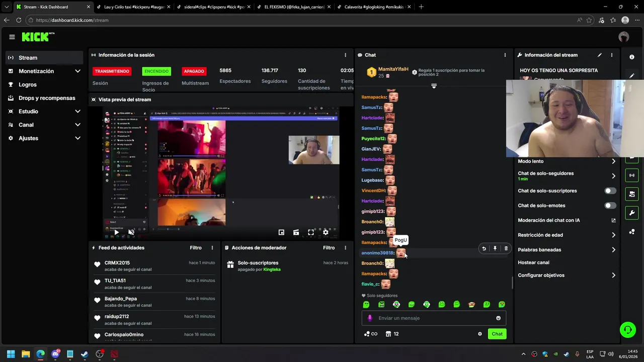The height and width of the screenshot is (362, 644).
Task: Open Chat de solo-seguidores settings chevron
Action: point(613,176)
